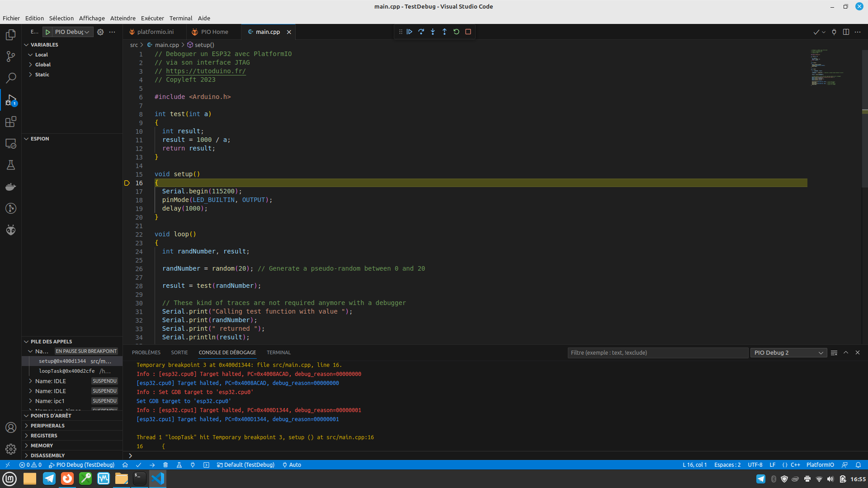Screen dimensions: 868x488
Task: Launch Firefox from the taskbar
Action: 67,479
